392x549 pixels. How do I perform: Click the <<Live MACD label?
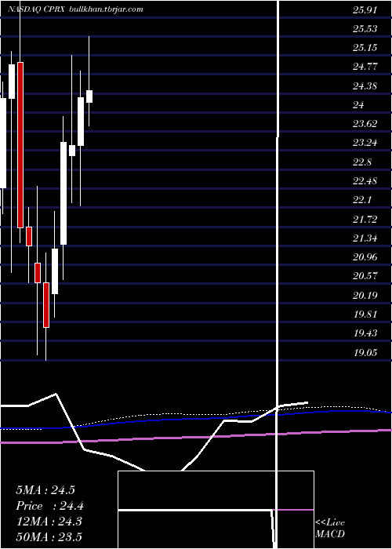tap(330, 529)
